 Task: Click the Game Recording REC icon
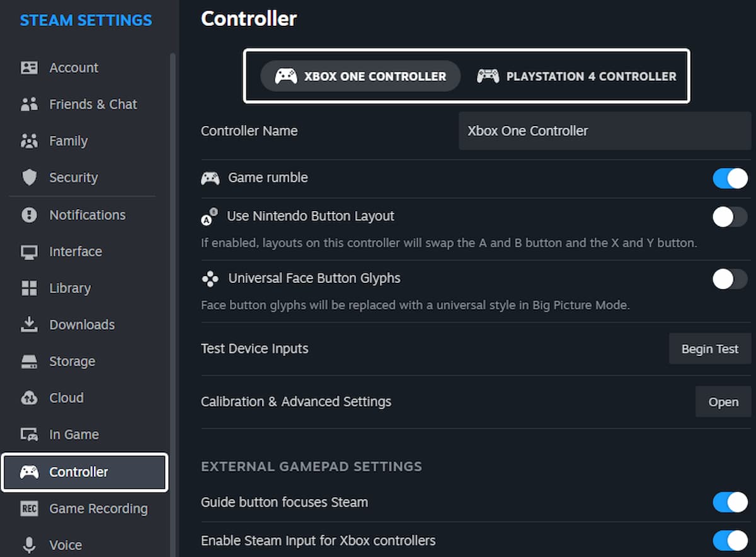(x=29, y=508)
